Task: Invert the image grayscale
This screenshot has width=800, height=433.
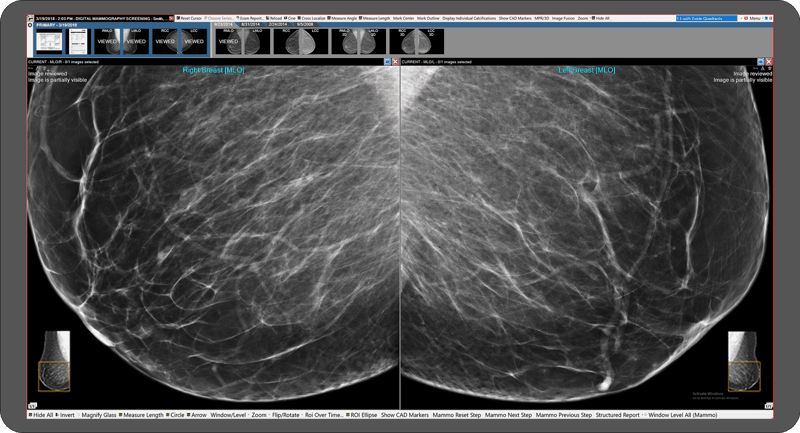Action: point(65,415)
